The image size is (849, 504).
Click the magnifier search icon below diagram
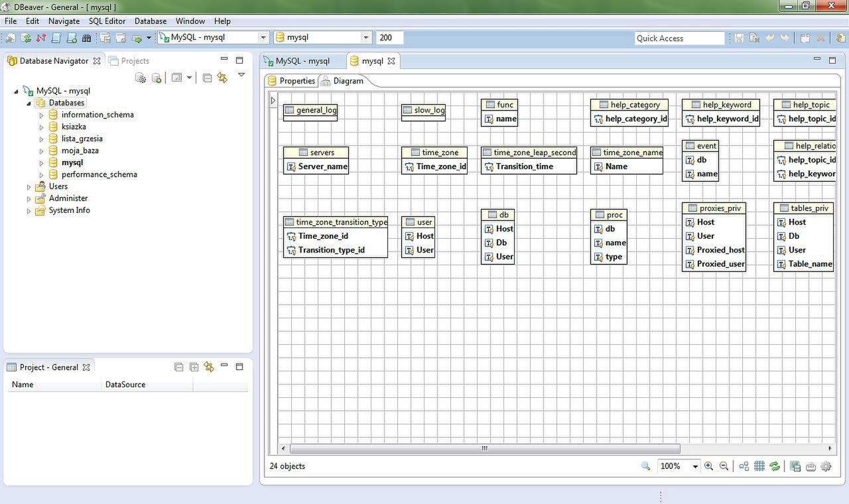(x=645, y=466)
